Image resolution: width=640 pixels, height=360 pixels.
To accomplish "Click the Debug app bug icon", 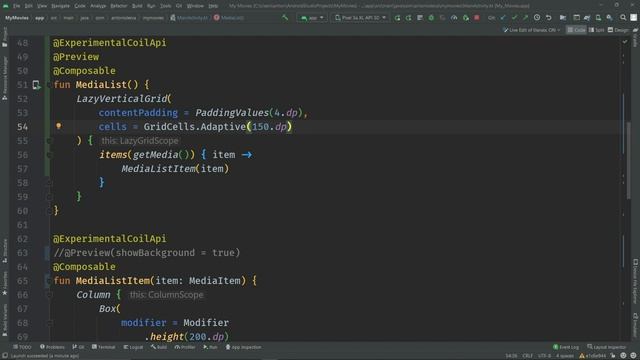I will tap(431, 18).
